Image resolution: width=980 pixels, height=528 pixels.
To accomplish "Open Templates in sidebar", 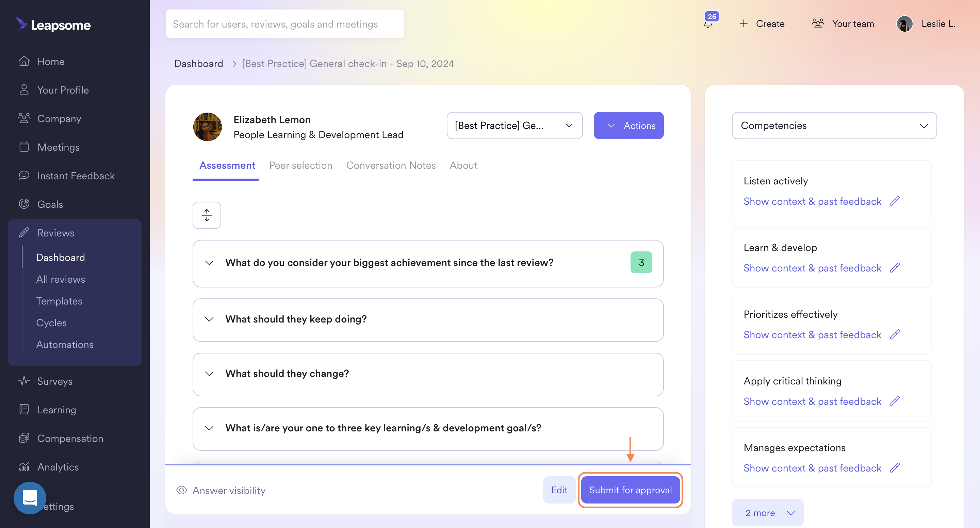I will (x=59, y=301).
